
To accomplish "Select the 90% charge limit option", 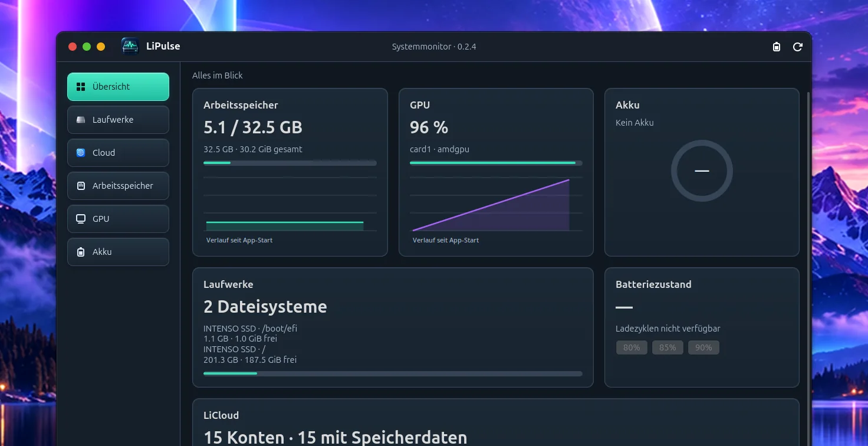I will pos(703,347).
